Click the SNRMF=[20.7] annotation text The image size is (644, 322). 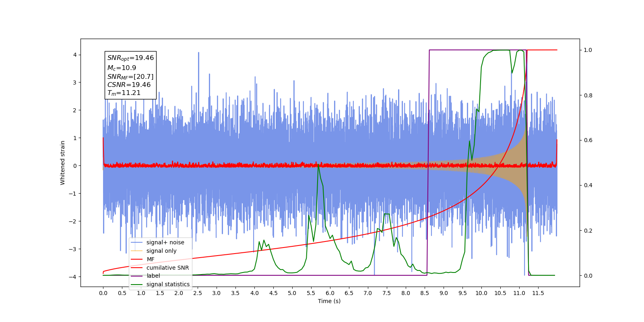pyautogui.click(x=130, y=76)
